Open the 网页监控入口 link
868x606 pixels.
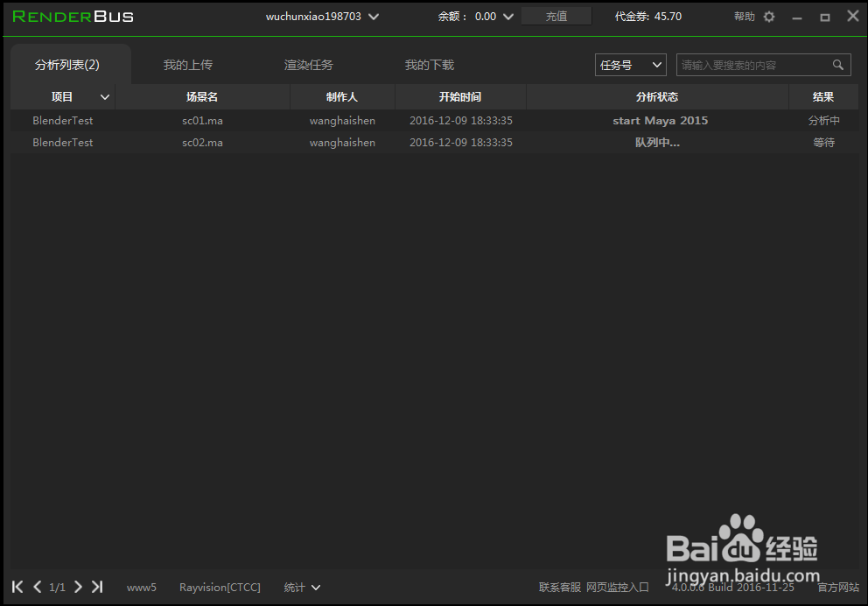pyautogui.click(x=617, y=587)
